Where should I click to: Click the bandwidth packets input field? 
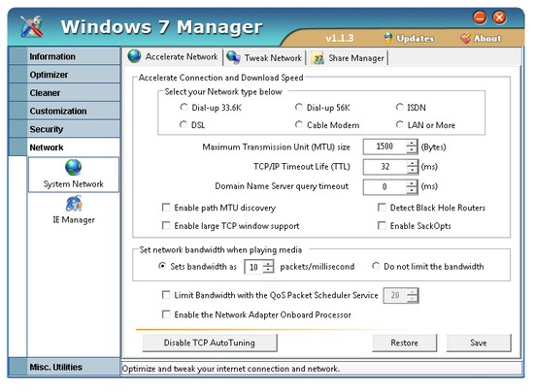click(x=253, y=267)
